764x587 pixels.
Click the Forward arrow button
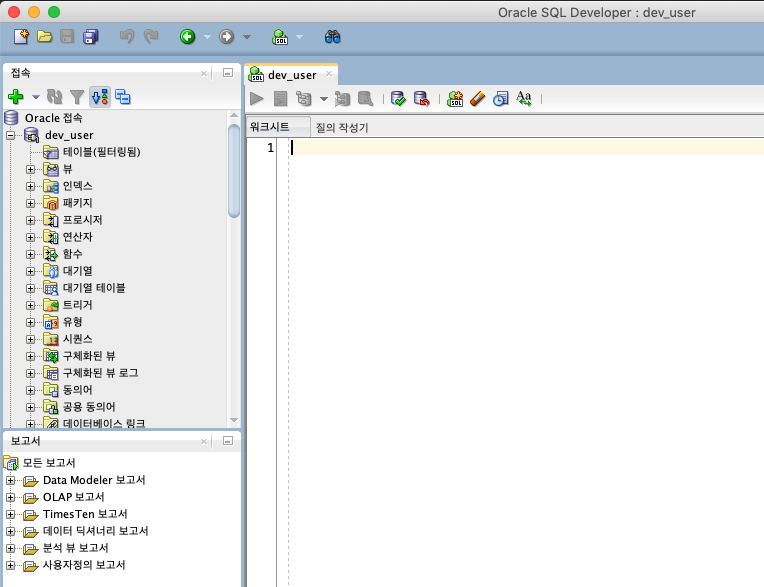pos(227,37)
